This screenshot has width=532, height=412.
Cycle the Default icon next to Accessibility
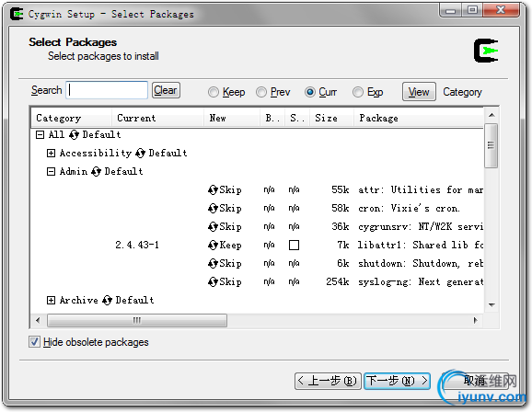point(140,154)
